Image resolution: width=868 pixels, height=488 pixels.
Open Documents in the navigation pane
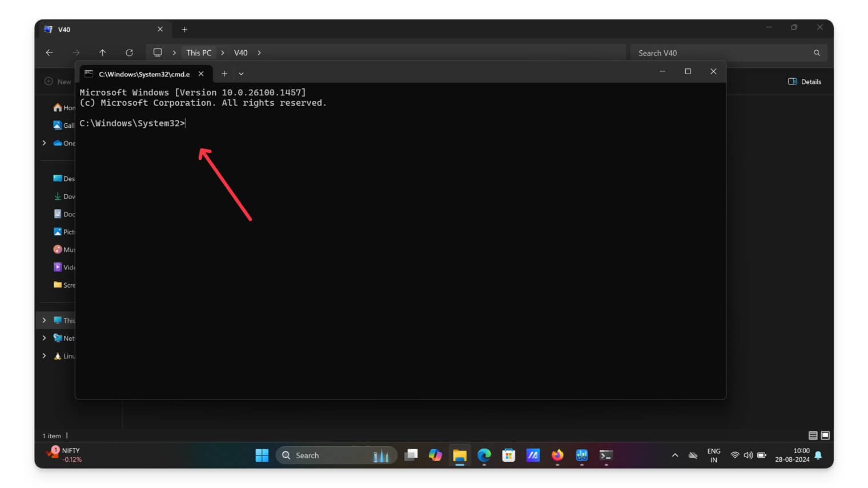(64, 213)
